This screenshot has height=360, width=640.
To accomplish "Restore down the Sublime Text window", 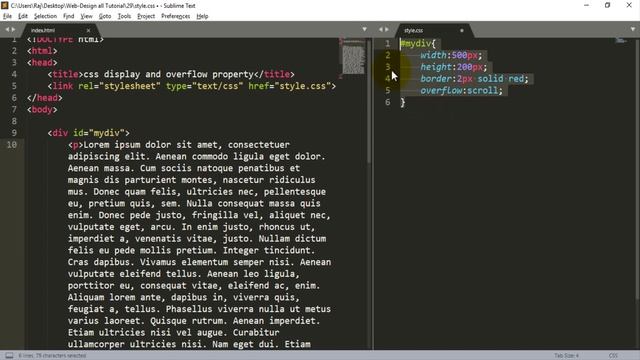I will pos(608,5).
